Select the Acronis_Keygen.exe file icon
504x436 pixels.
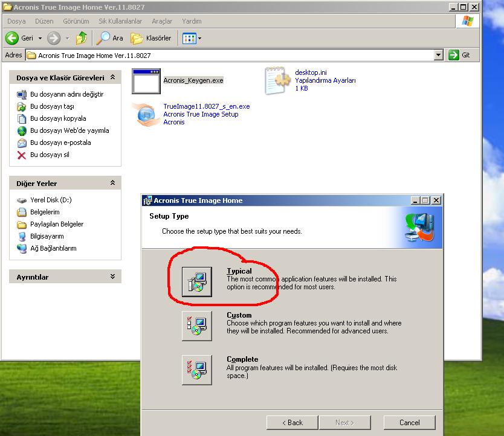[x=146, y=82]
